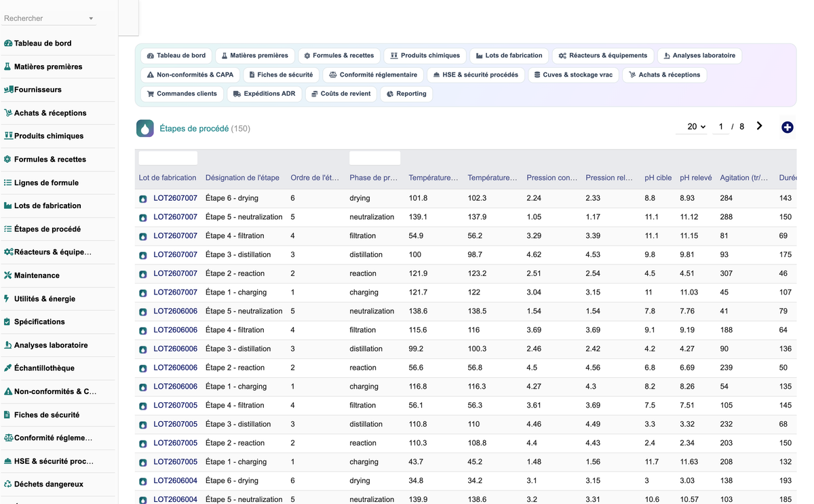Click the Phase de procédé filter field

point(375,158)
